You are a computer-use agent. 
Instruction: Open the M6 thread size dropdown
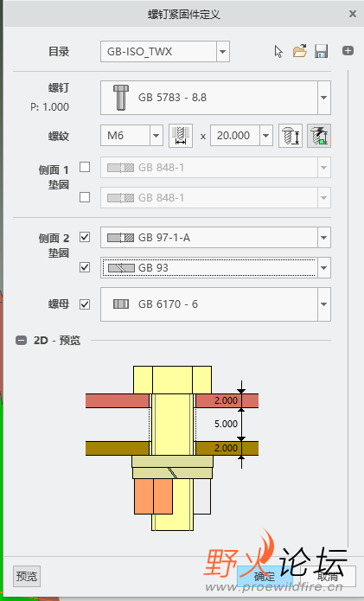[156, 136]
